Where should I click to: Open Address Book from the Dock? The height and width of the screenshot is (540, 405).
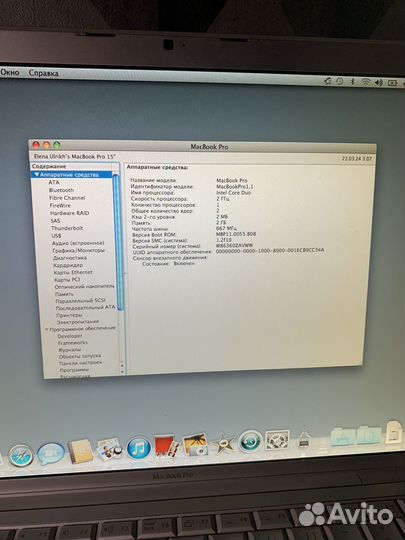81,451
